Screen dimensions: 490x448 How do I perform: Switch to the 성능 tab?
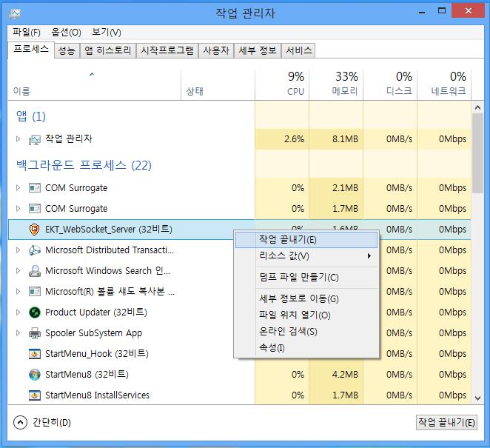coord(67,50)
